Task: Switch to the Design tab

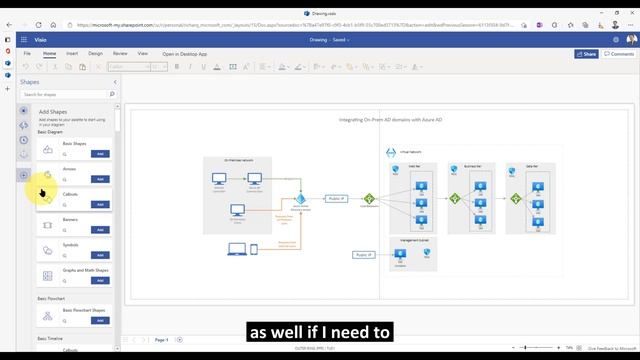Action: (x=95, y=53)
